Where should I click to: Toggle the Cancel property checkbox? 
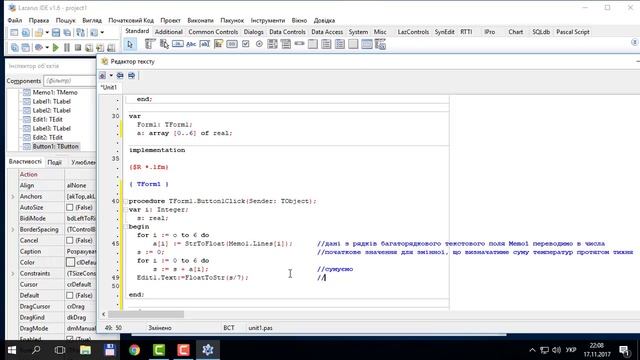pyautogui.click(x=70, y=240)
